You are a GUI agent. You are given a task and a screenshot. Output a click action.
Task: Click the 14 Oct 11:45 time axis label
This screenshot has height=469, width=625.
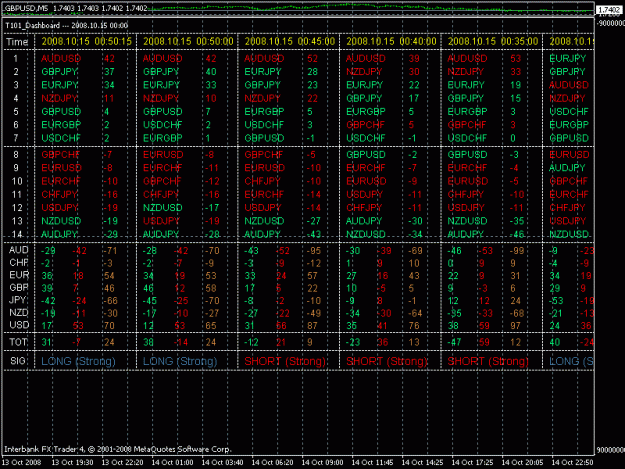pyautogui.click(x=372, y=463)
